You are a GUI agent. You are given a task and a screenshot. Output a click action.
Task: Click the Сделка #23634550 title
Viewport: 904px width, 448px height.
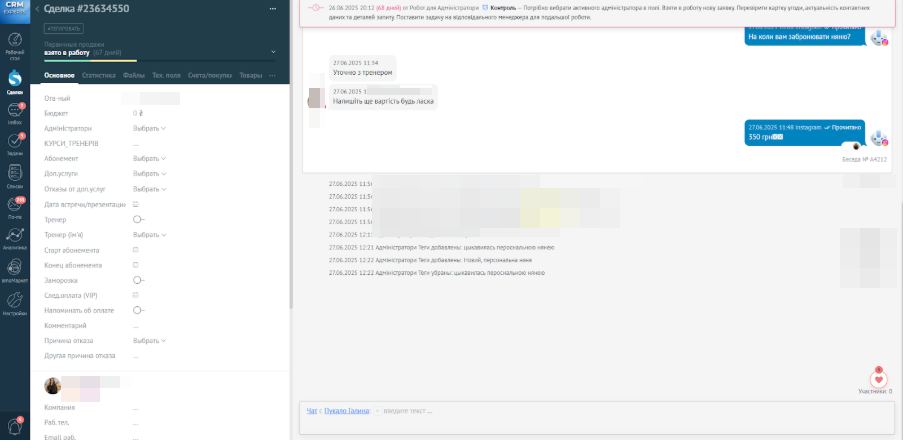click(86, 9)
